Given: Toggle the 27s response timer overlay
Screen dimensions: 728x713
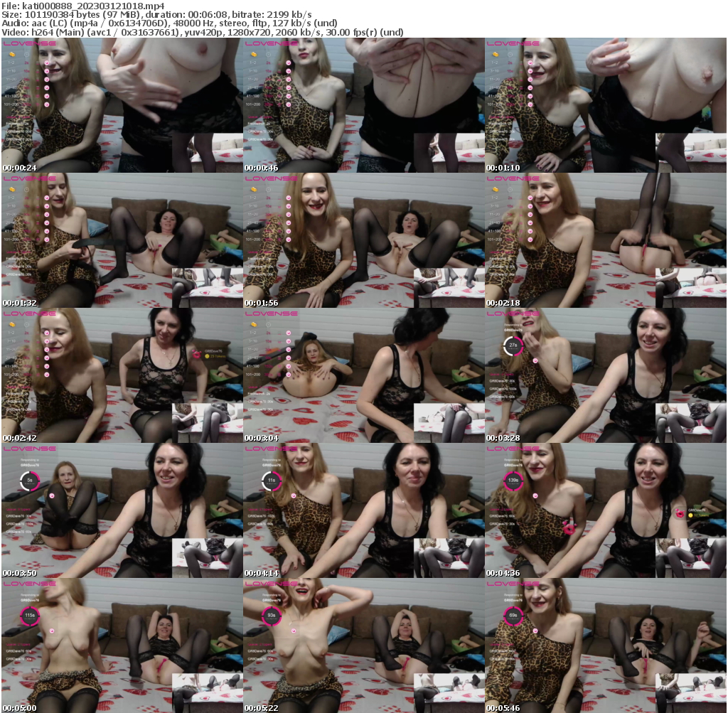Looking at the screenshot, I should pos(513,345).
